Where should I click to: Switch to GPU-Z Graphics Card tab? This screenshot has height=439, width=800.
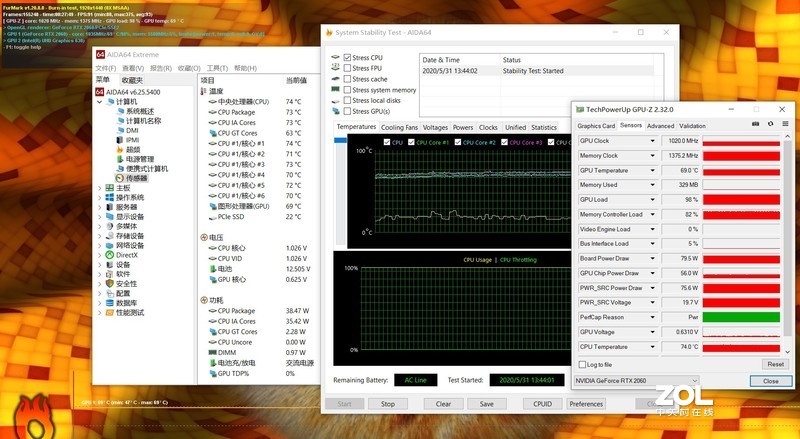click(x=596, y=126)
